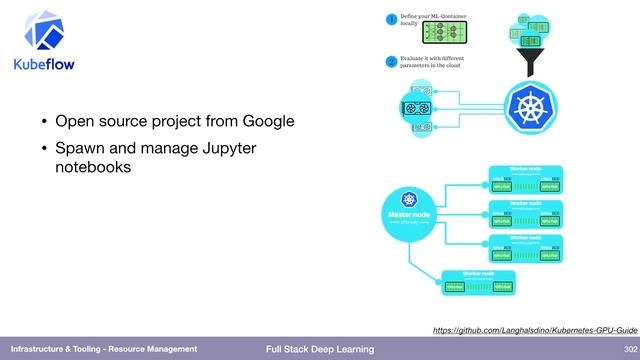The image size is (640, 360).
Task: Select the ML-container diagram with green background
Action: 444,32
